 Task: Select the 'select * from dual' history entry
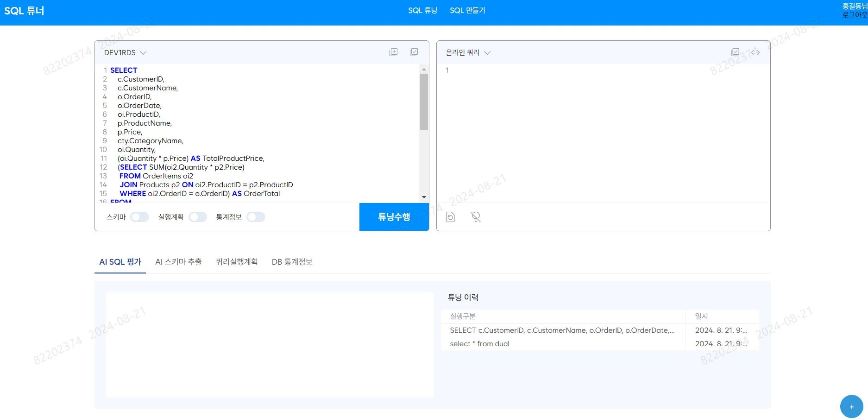[480, 343]
